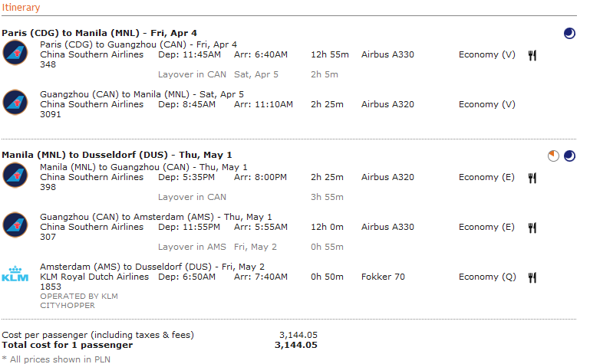The width and height of the screenshot is (590, 364).
Task: Click the KLM airline logo
Action: tap(15, 274)
